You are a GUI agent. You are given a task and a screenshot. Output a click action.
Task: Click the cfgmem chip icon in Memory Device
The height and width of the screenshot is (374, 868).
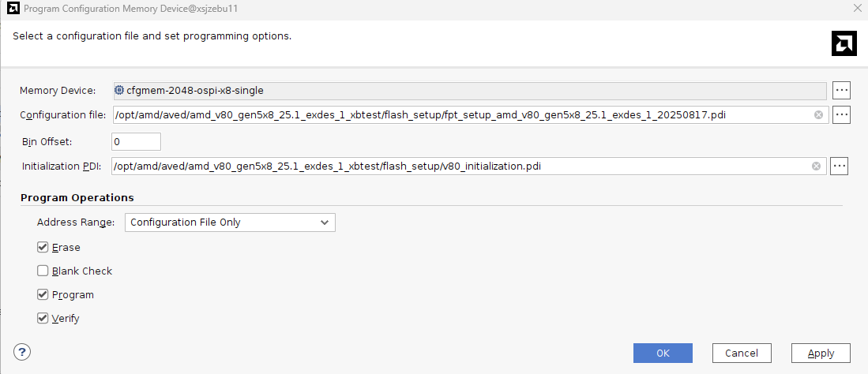click(x=119, y=90)
